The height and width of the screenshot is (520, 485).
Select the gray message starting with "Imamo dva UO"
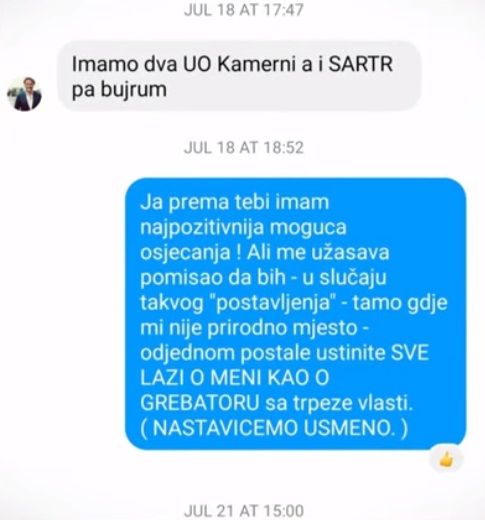click(239, 76)
